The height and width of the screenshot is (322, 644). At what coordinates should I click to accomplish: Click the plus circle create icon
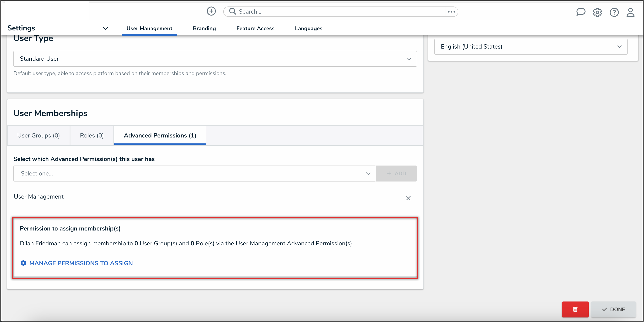click(211, 11)
